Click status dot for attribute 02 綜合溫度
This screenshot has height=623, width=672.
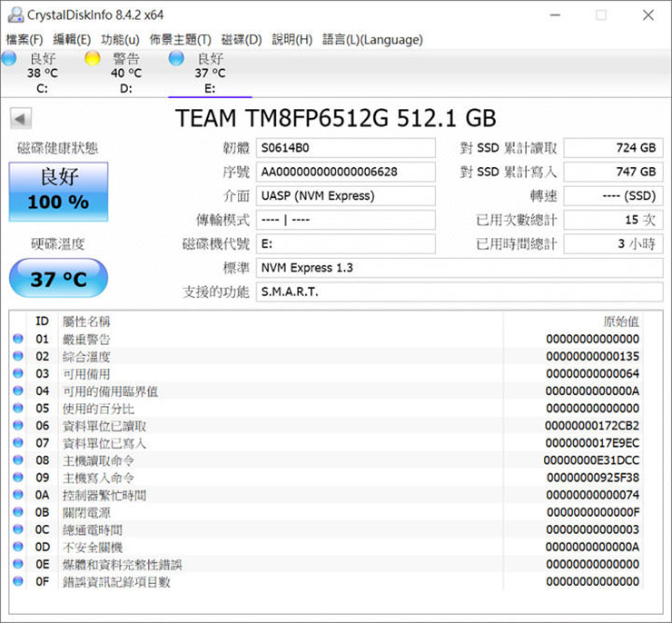point(17,356)
